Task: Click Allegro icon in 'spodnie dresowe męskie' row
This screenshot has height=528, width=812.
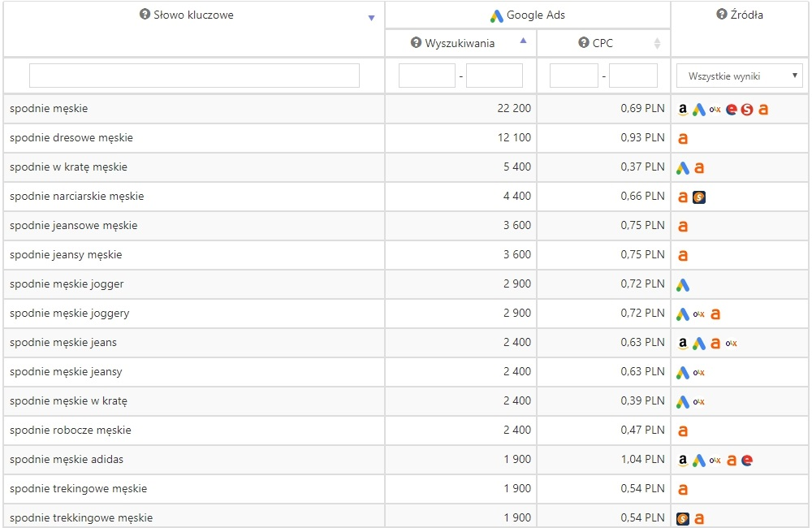Action: [683, 138]
